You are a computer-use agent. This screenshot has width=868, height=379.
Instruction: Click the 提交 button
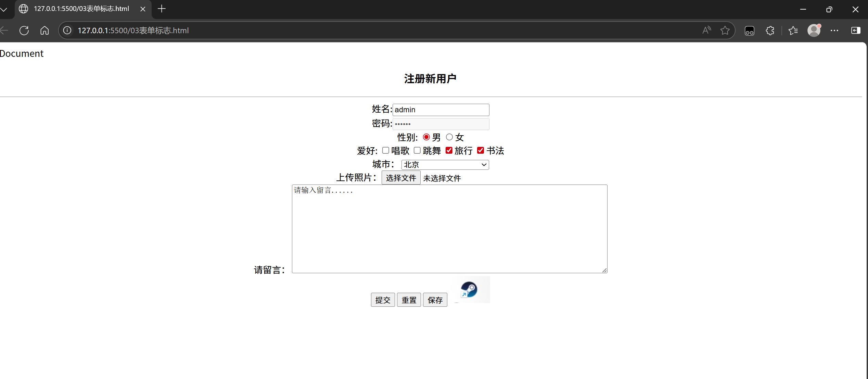(x=383, y=300)
